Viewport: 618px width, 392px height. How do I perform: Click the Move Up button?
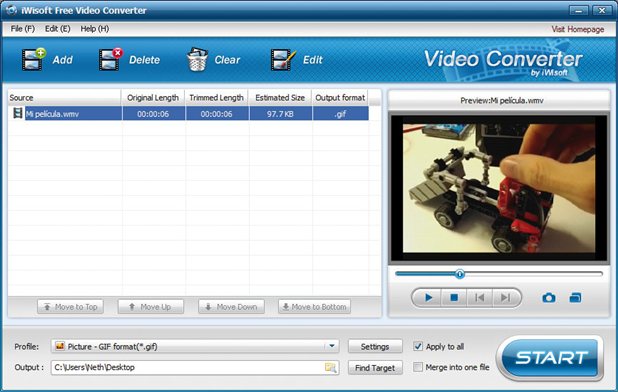click(151, 307)
